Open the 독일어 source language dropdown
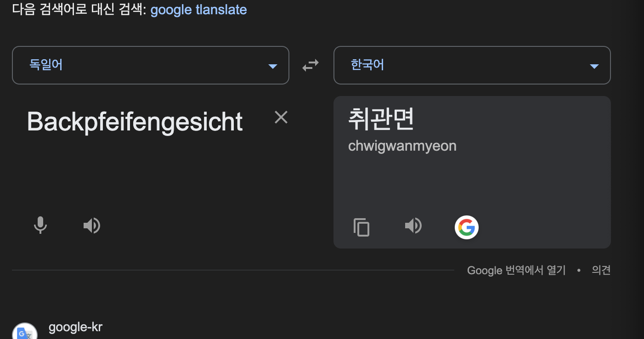 tap(151, 65)
